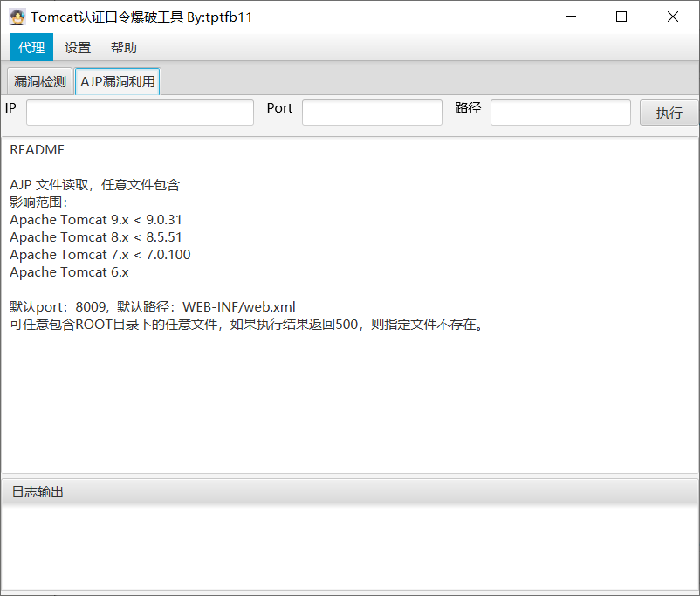Click the '影响范围:' text line
700x596 pixels.
(x=38, y=202)
